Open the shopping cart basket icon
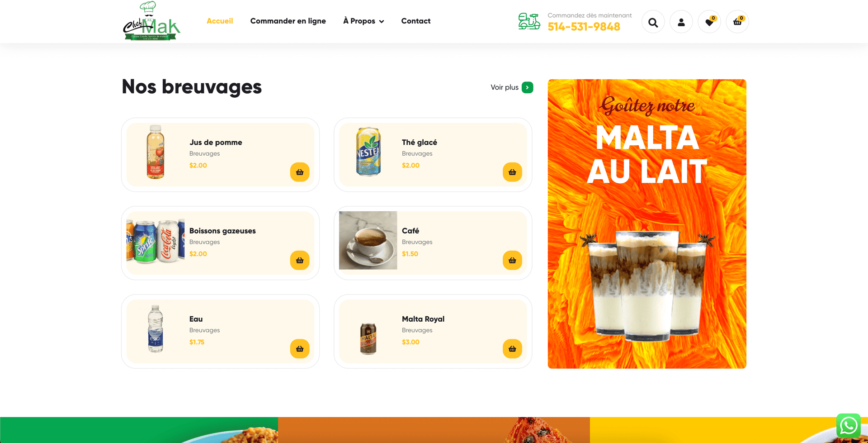 (x=737, y=22)
